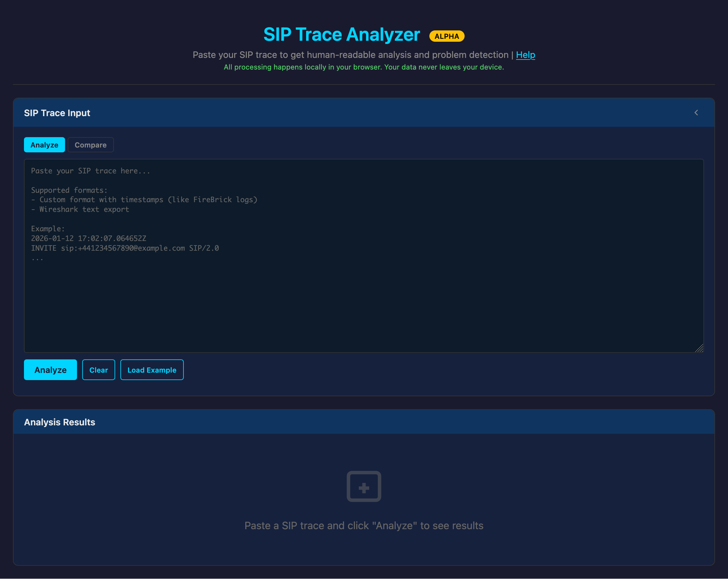This screenshot has width=728, height=579.
Task: Collapse the SIP Trace Input panel with the chevron
Action: pos(697,113)
